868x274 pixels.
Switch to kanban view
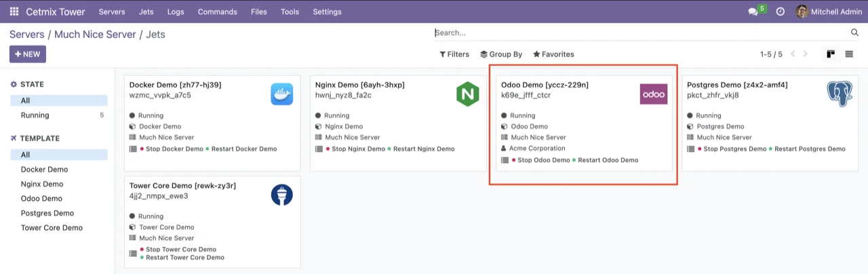click(x=830, y=54)
